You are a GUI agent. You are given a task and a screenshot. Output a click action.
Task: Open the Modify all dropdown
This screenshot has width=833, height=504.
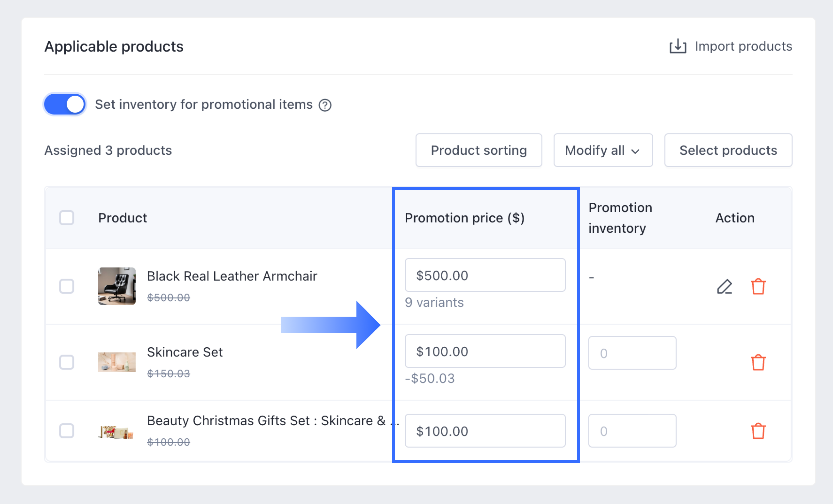pos(603,150)
